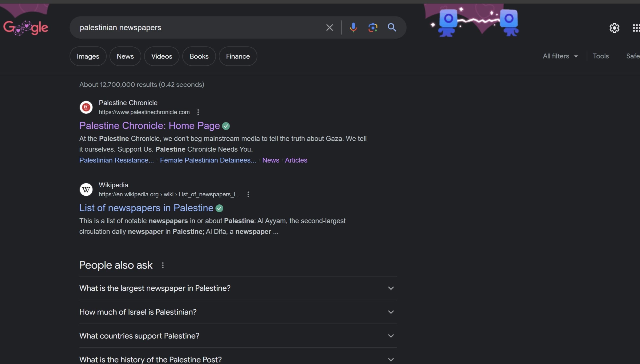Open quick settings gear icon
The width and height of the screenshot is (640, 364).
tap(614, 28)
